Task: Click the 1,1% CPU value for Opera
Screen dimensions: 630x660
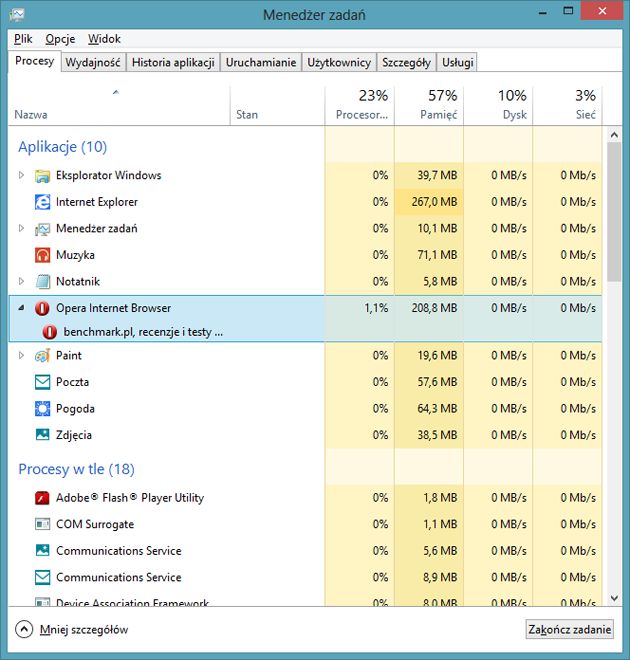Action: click(x=376, y=308)
